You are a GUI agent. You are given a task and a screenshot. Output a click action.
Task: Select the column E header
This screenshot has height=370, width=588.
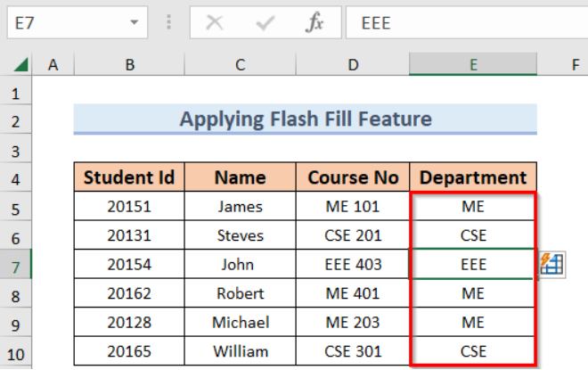(x=473, y=64)
